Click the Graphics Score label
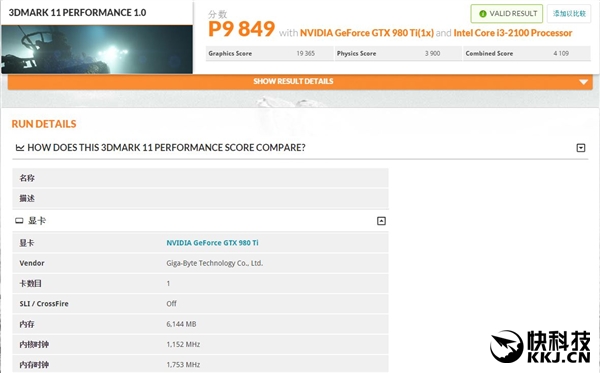600x373 pixels. click(230, 54)
